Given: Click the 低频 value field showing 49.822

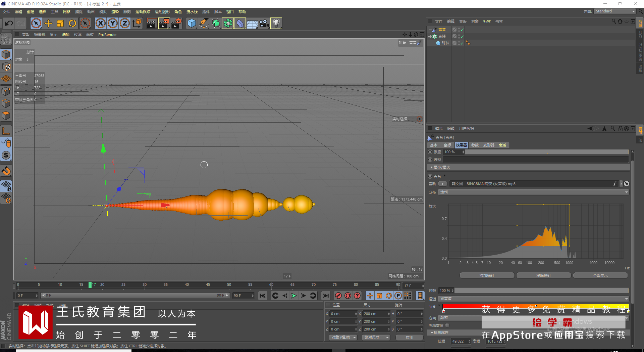Looking at the screenshot, I should point(461,341).
